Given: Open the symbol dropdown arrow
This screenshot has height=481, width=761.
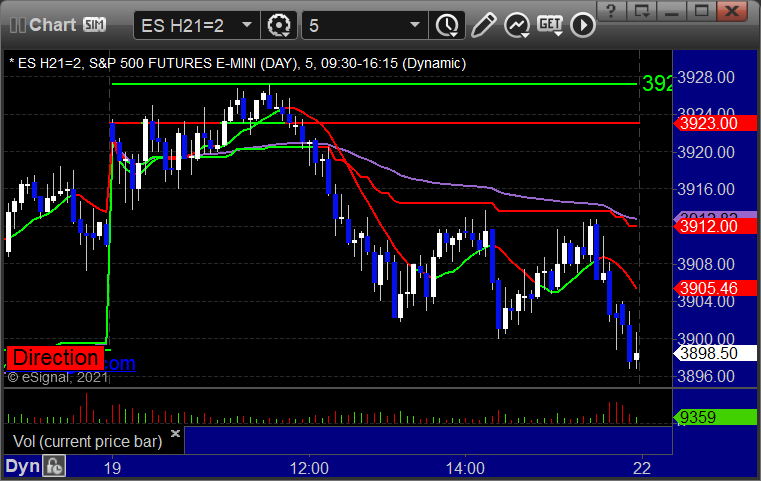Looking at the screenshot, I should pyautogui.click(x=247, y=25).
